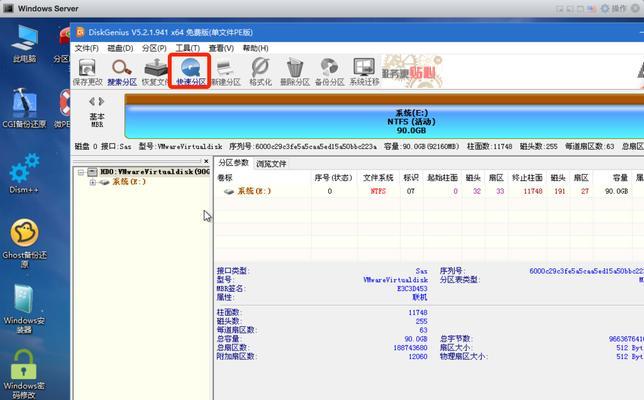Open the 文件(F) menu

87,48
